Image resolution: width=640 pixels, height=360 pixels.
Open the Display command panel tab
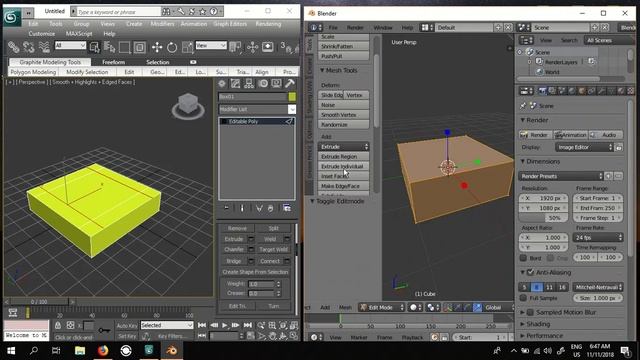click(276, 84)
